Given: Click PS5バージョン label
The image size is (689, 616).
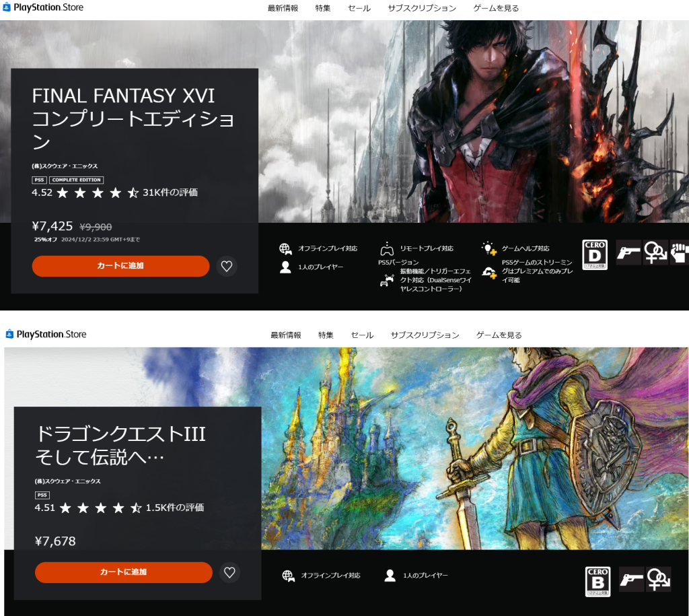Looking at the screenshot, I should pyautogui.click(x=398, y=263).
